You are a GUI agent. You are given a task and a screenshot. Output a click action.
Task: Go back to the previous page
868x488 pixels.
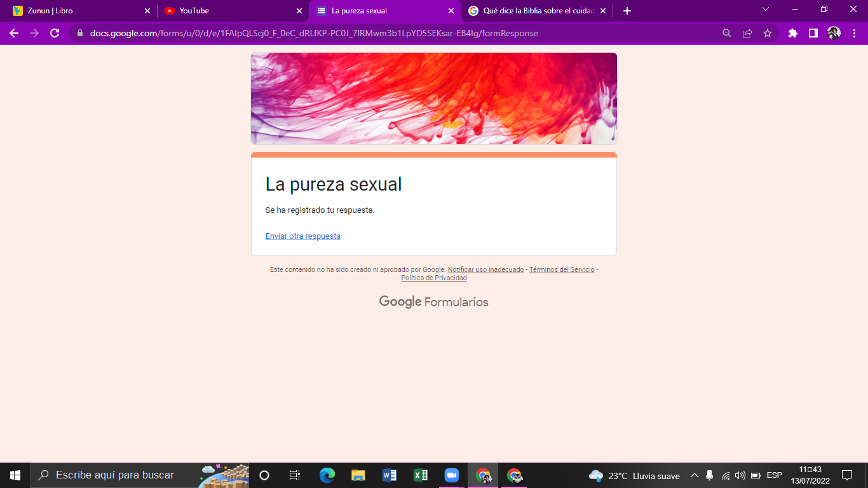(14, 33)
